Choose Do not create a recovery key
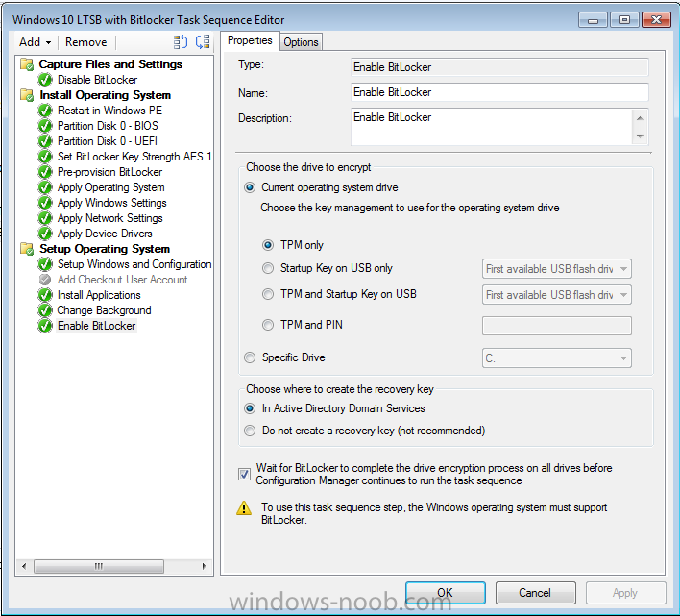 click(250, 431)
